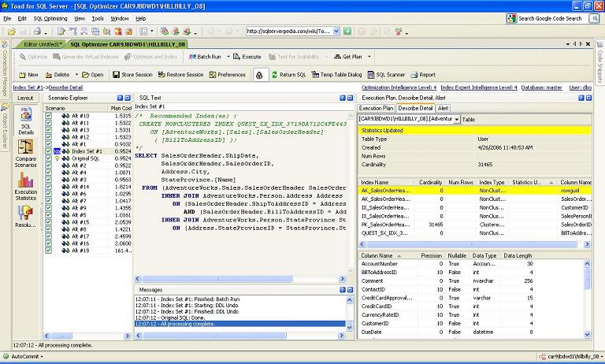
Task: Click the lock icon before Return SQL
Action: tap(259, 75)
